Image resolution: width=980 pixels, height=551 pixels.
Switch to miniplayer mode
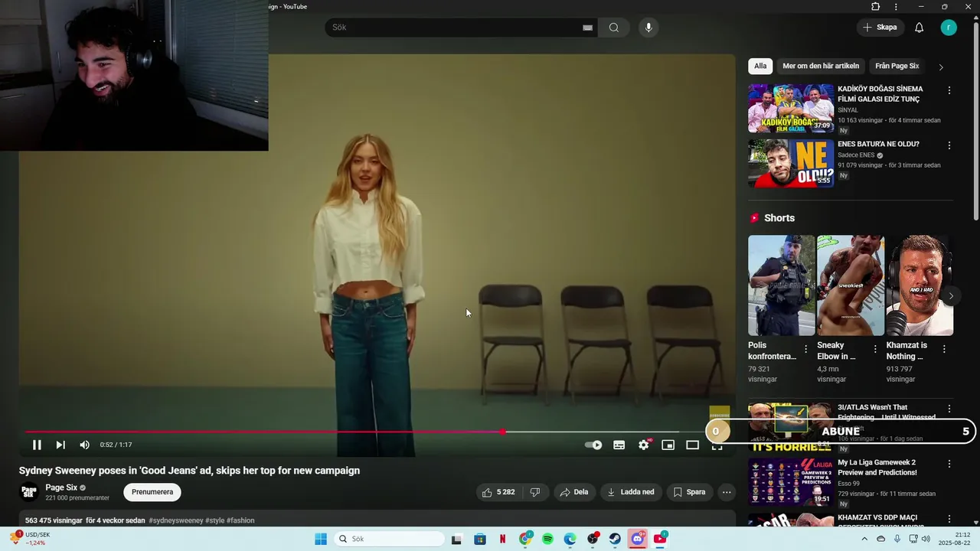[x=668, y=445]
